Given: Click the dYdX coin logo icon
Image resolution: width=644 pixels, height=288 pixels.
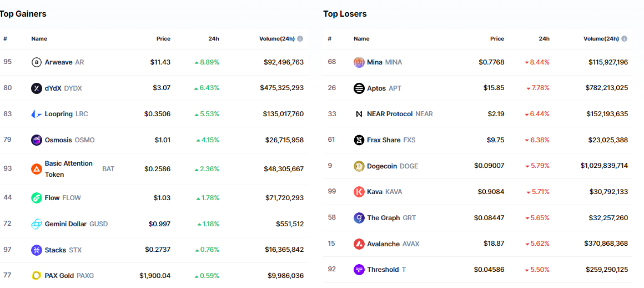Looking at the screenshot, I should pos(37,88).
